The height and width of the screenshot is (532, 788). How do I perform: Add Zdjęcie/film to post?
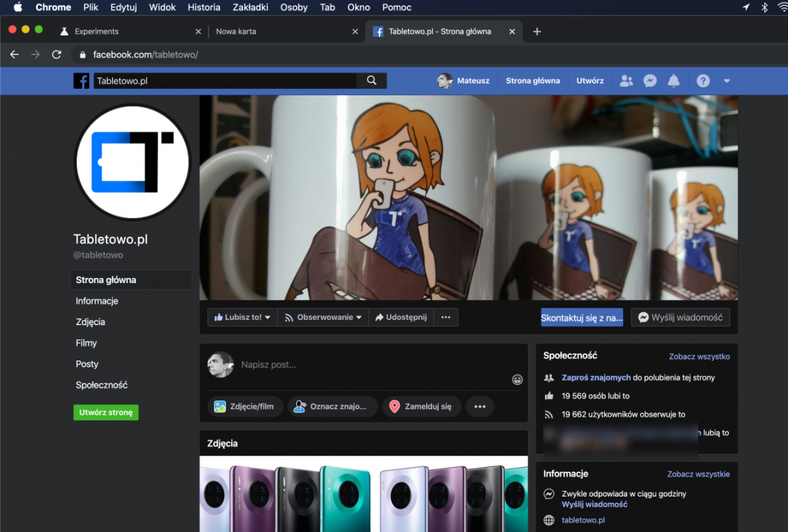tap(246, 407)
